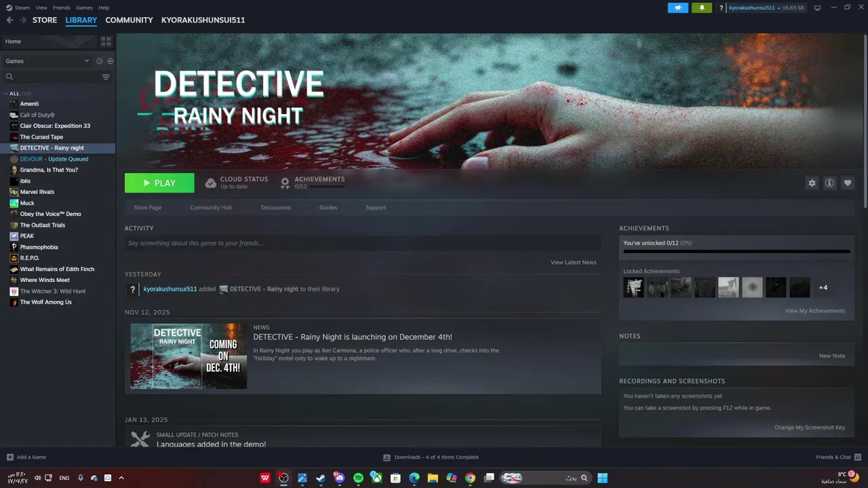Open the Community Hub tab

pos(211,207)
